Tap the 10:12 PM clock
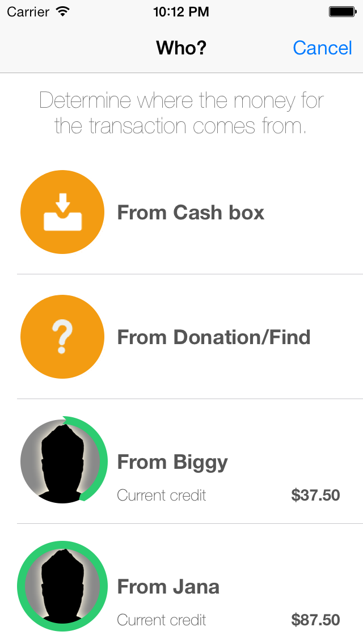This screenshot has width=363, height=644. [181, 11]
